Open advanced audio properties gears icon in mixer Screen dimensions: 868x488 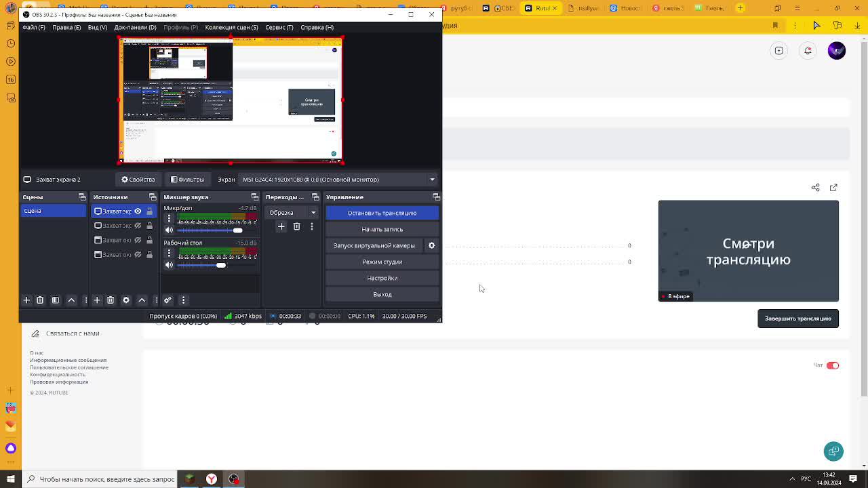167,300
